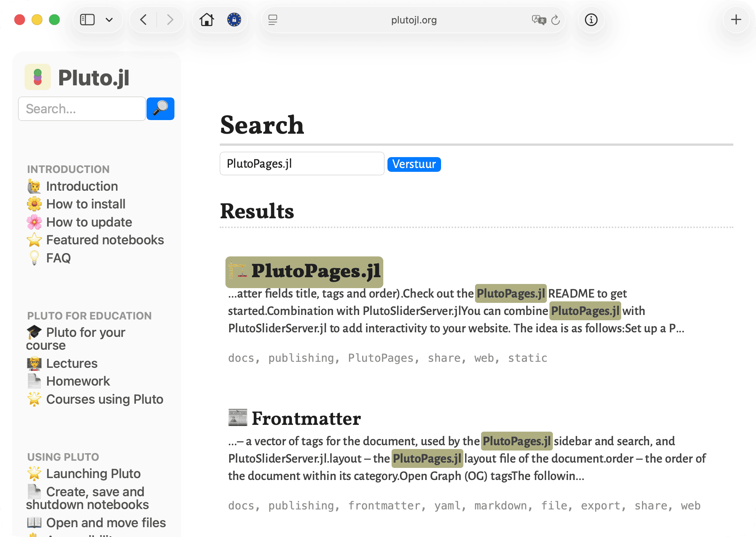
Task: Open the Homework sidebar link
Action: click(x=78, y=381)
